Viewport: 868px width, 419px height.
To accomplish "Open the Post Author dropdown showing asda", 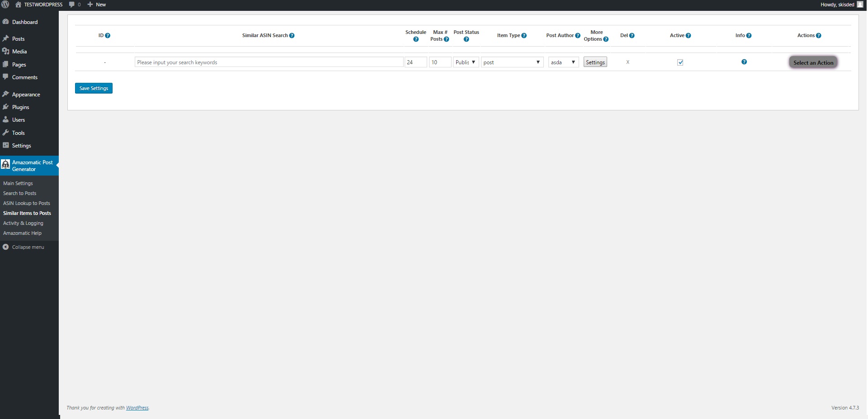I will click(x=563, y=62).
